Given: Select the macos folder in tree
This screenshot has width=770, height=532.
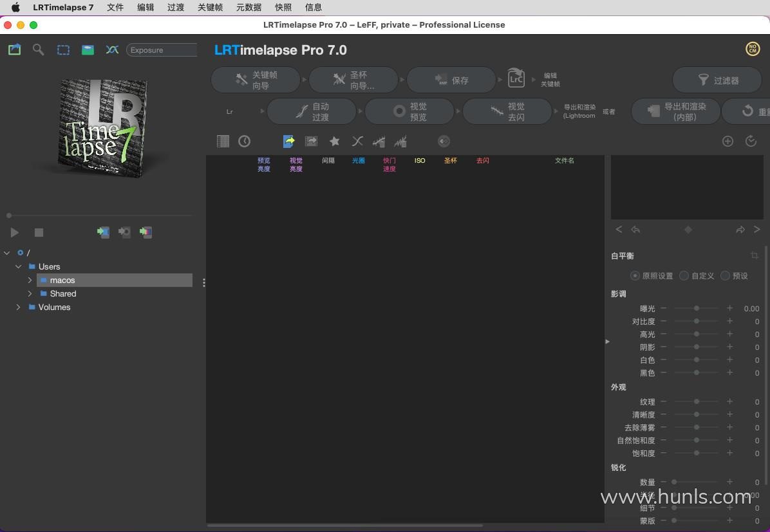Looking at the screenshot, I should pos(115,280).
